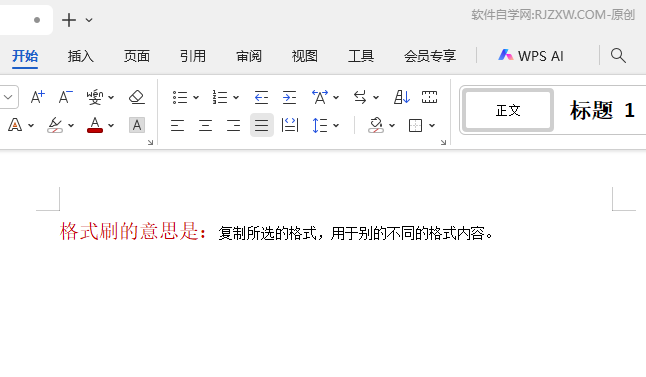
Task: Open font dialog launcher arrow
Action: pos(150,143)
